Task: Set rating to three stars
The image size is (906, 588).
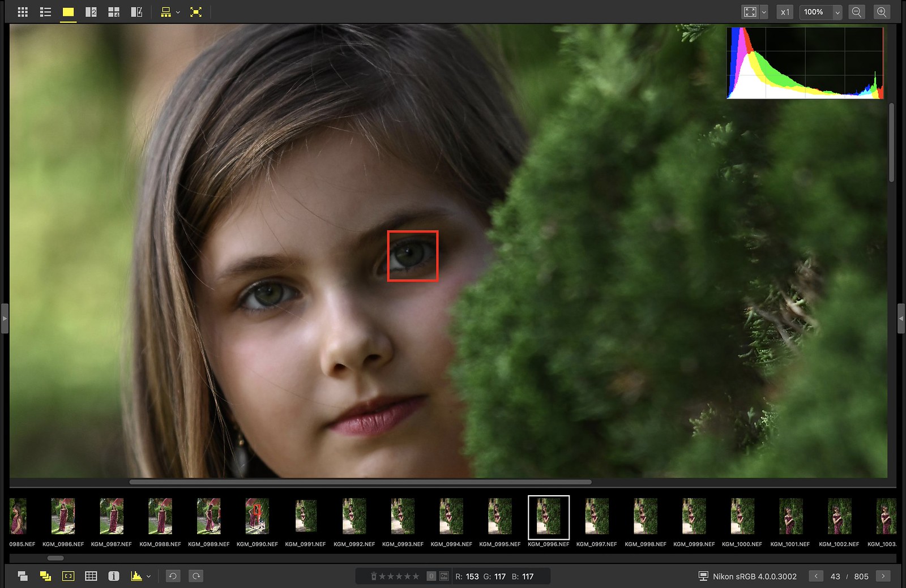Action: 399,576
